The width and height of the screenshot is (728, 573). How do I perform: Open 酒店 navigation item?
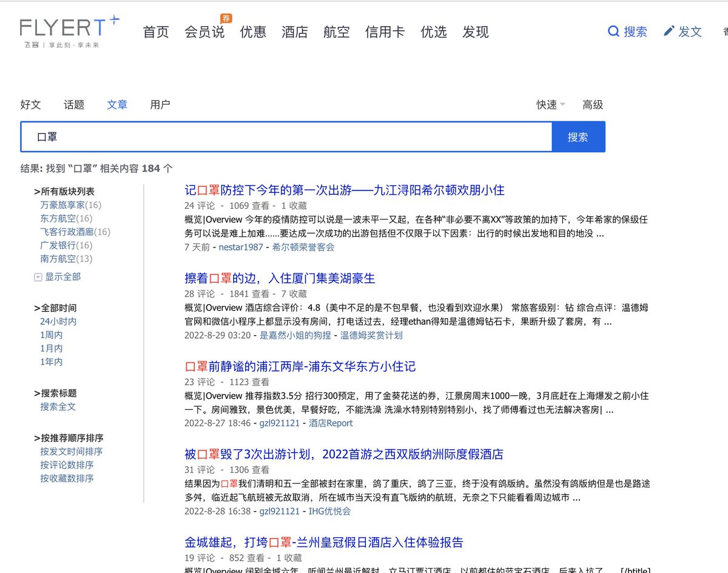pos(295,32)
